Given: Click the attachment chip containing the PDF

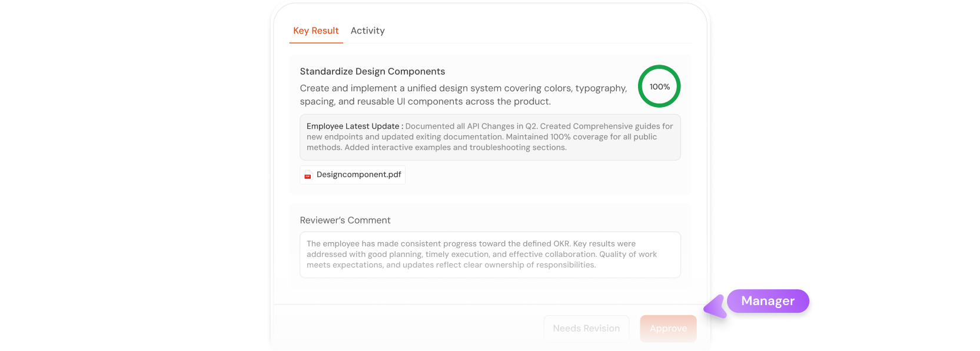Looking at the screenshot, I should point(352,175).
